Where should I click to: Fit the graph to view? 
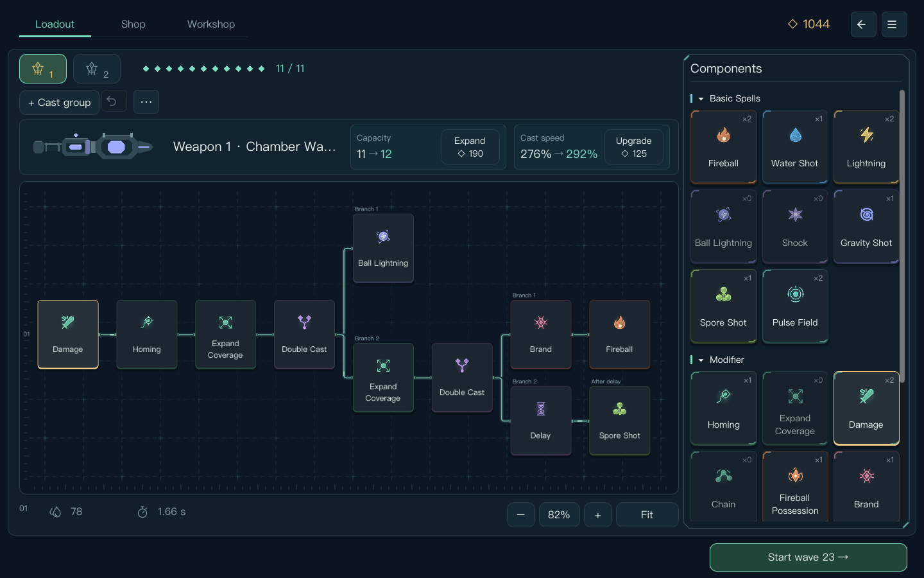(x=647, y=515)
